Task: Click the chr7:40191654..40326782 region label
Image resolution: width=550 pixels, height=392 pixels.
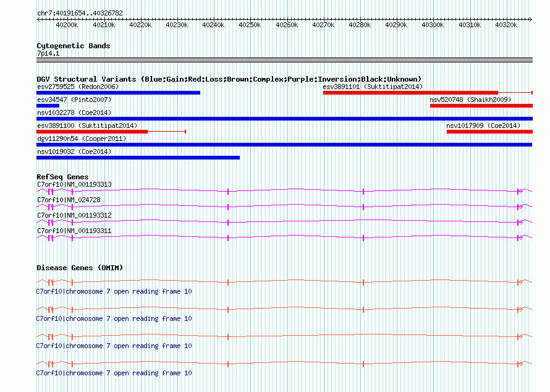Action: 80,13
